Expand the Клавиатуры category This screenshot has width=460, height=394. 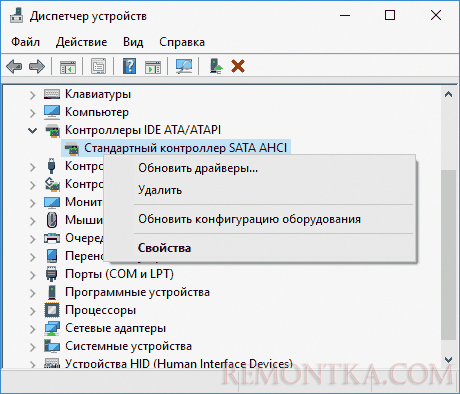pos(32,95)
